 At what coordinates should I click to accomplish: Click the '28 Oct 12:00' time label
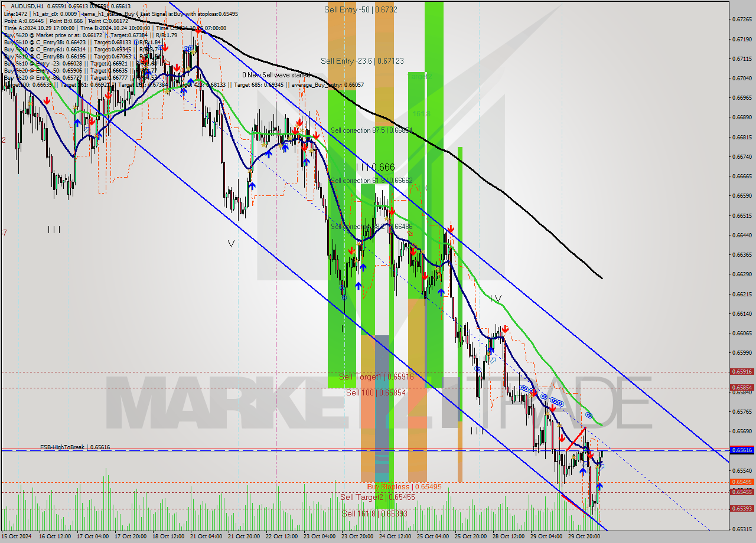[508, 537]
